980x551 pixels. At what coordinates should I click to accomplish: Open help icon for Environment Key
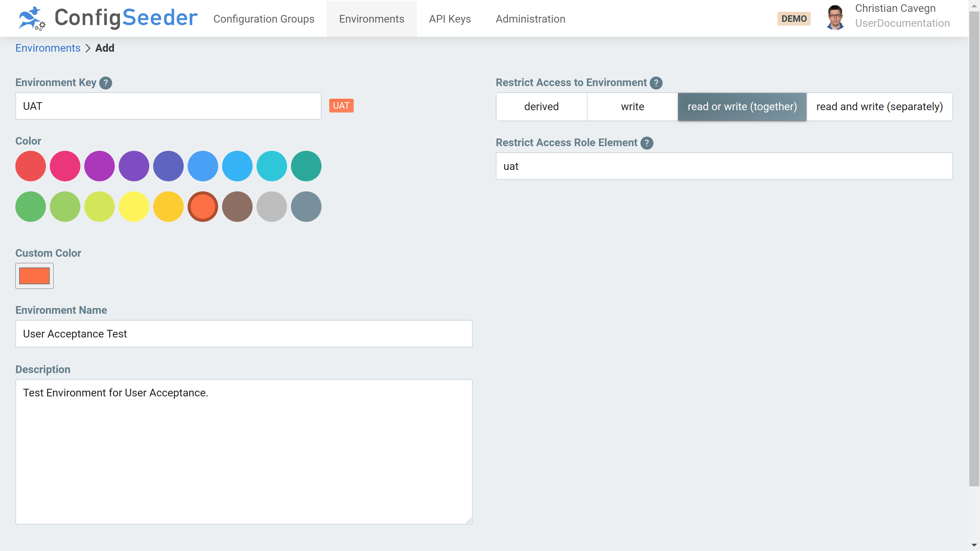click(106, 83)
